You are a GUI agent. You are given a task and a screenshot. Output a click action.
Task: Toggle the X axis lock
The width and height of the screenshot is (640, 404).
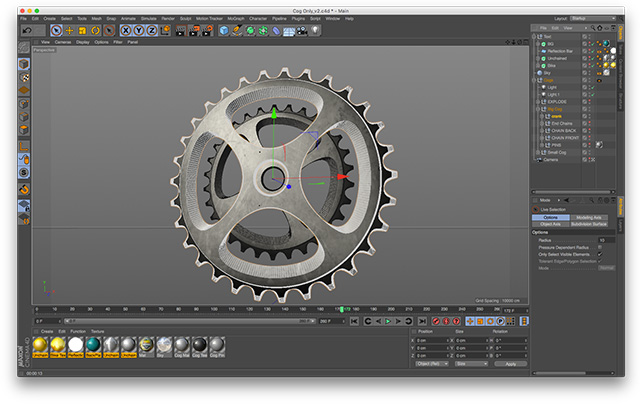[124, 30]
